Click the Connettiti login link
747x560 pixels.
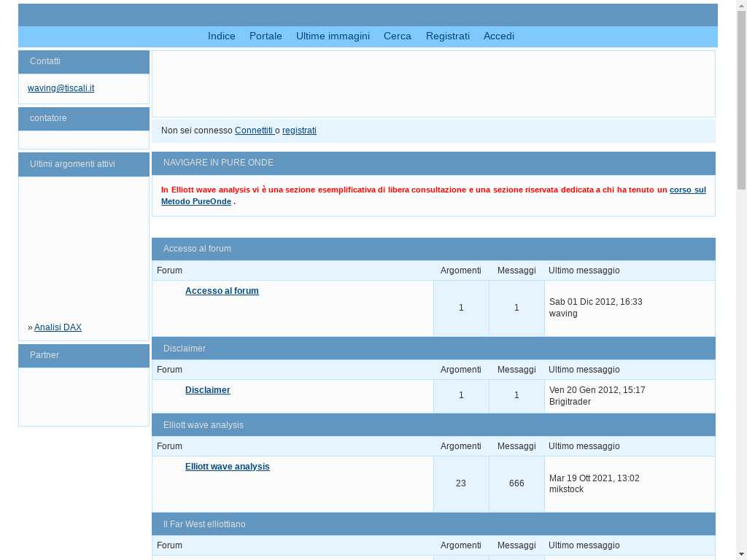pos(254,131)
